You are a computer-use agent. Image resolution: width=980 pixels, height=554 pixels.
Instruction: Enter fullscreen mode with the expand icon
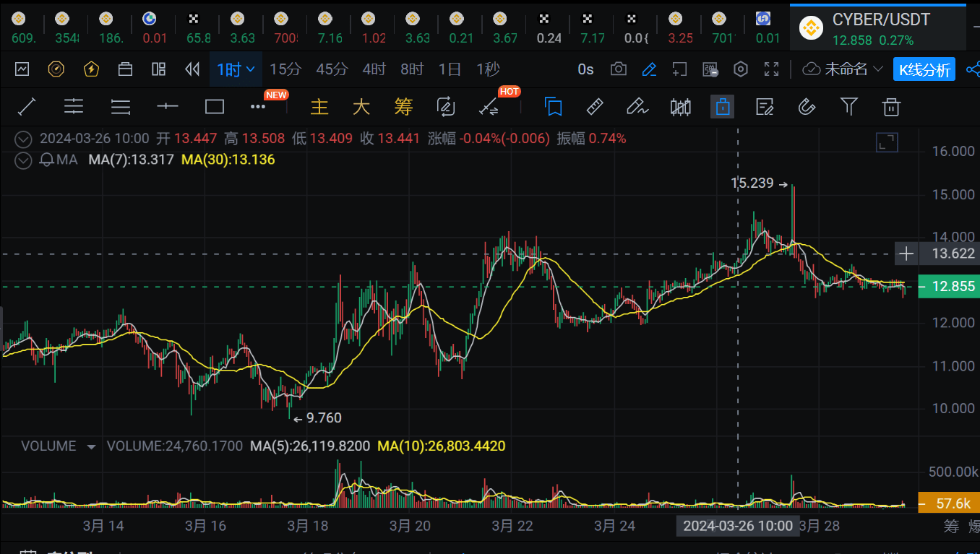point(771,69)
